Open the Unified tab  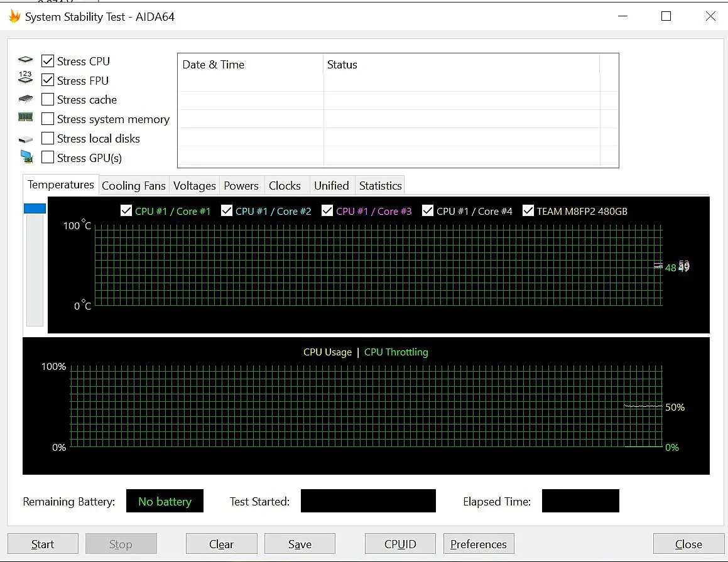point(332,186)
